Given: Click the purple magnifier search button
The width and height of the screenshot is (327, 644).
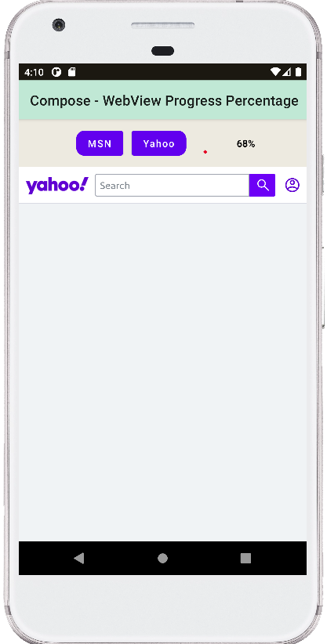Looking at the screenshot, I should point(262,185).
